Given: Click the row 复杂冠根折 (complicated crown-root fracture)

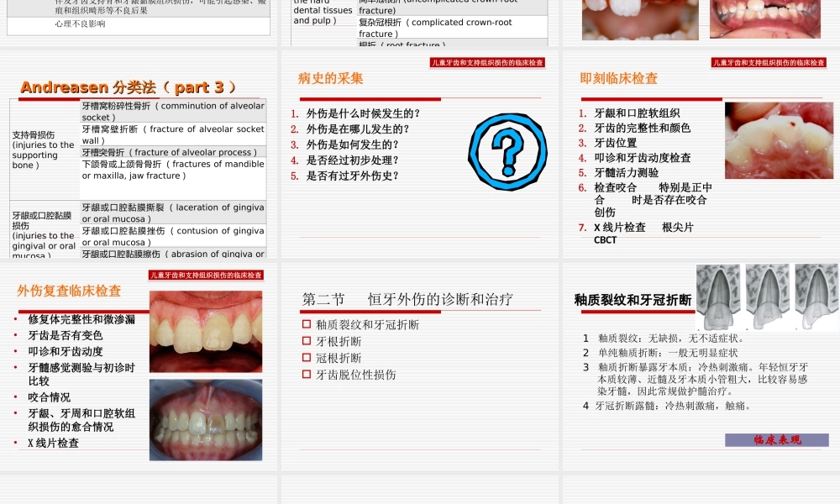Looking at the screenshot, I should [x=452, y=28].
